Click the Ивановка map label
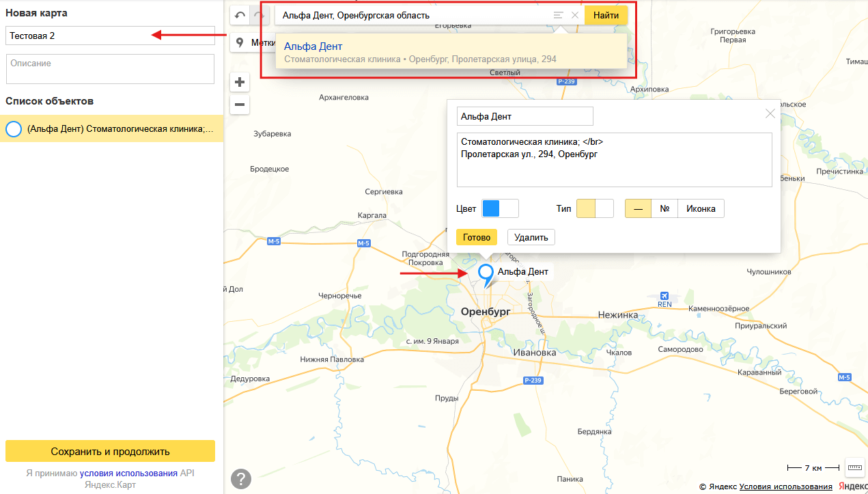Image resolution: width=868 pixels, height=494 pixels. 535,353
